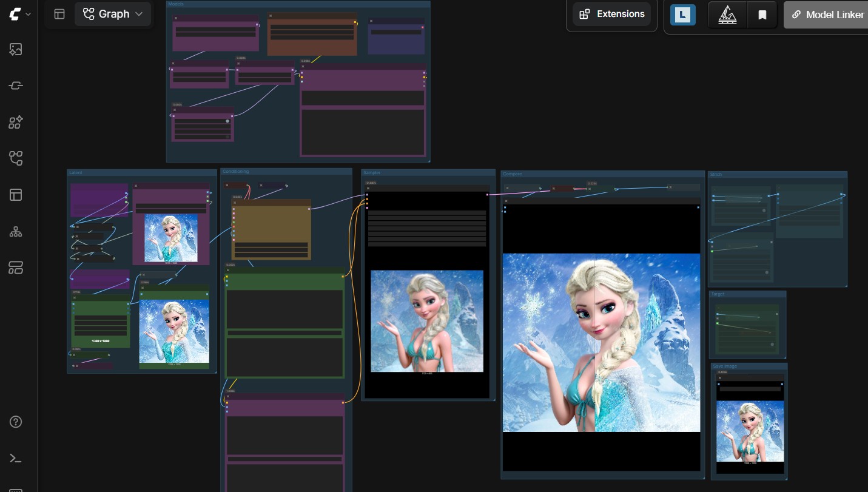Collapse the blue node in Models group

pos(371,21)
